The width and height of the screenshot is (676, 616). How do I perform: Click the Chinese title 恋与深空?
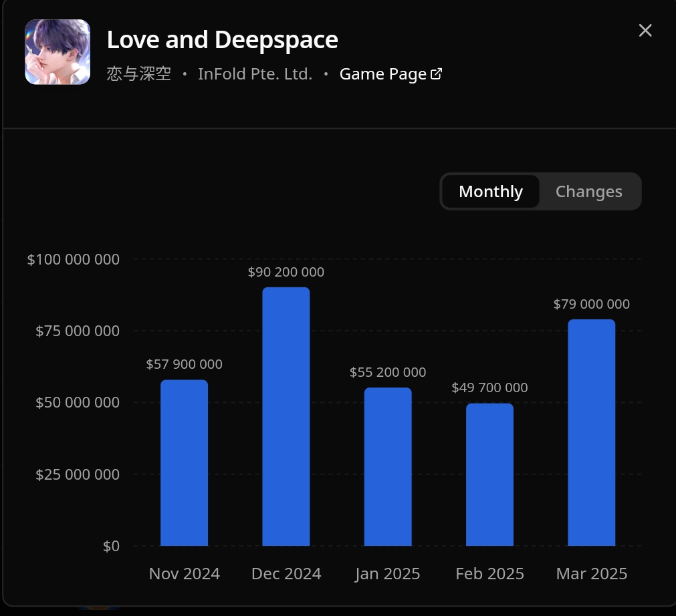click(139, 74)
